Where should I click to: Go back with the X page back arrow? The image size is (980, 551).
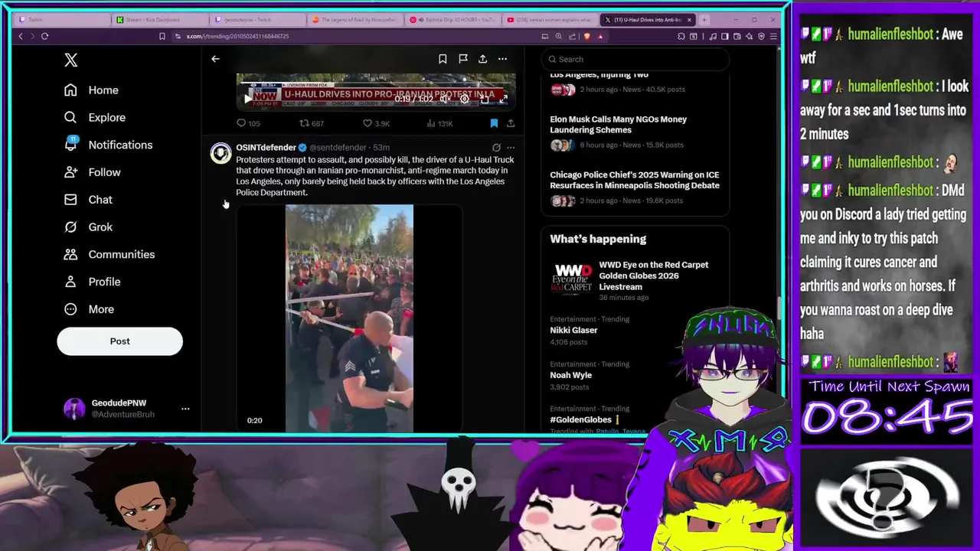215,59
